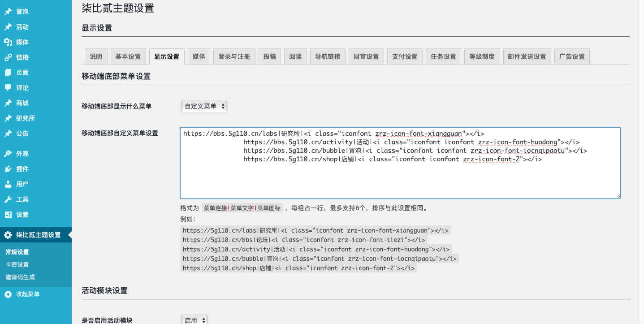
Task: Open the 卡密设置 submenu link
Action: coord(17,264)
